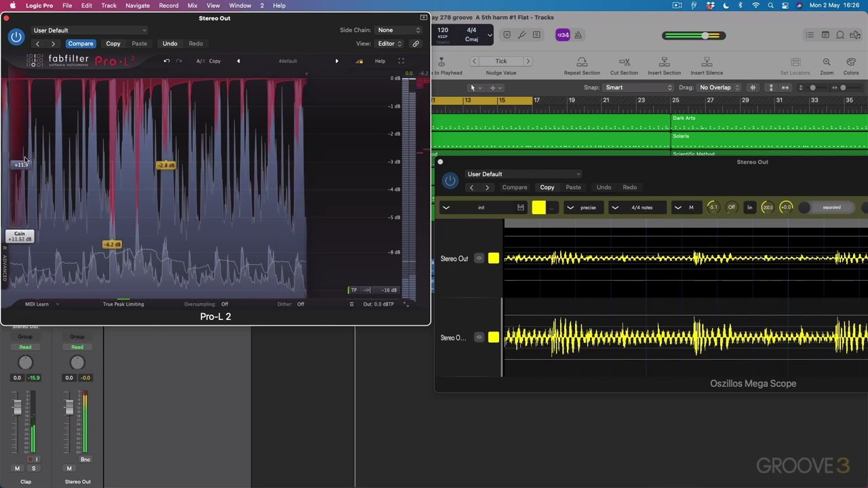Open User Default preset dropdown in Pro-L 2

[x=88, y=30]
